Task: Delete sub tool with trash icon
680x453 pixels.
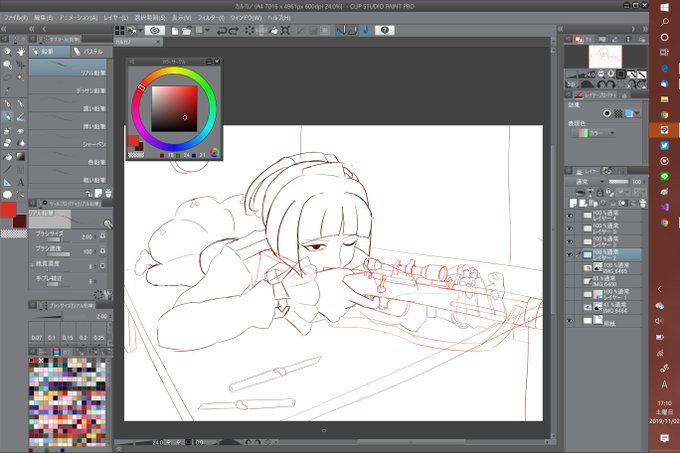Action: click(108, 193)
